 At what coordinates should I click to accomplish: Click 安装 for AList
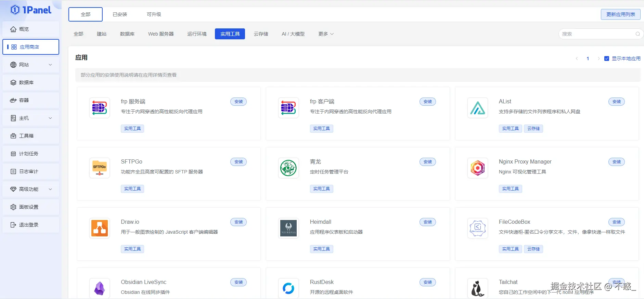pos(617,102)
